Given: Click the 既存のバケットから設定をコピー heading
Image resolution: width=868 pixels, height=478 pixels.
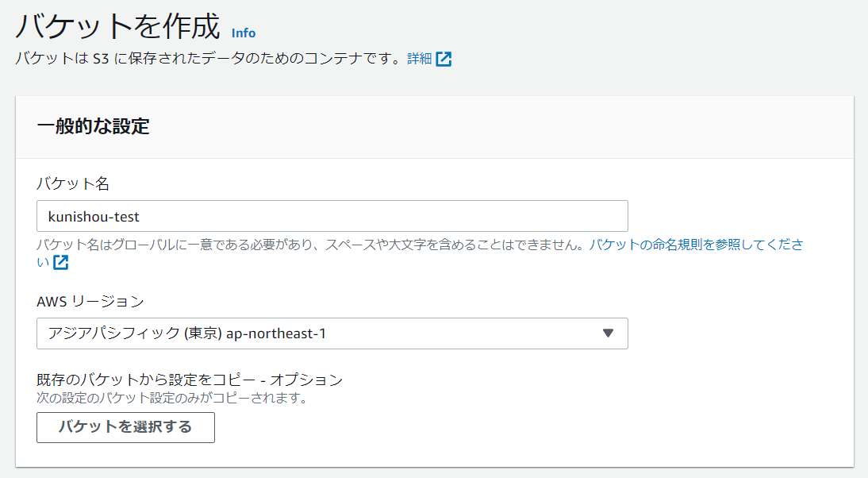Looking at the screenshot, I should [189, 380].
